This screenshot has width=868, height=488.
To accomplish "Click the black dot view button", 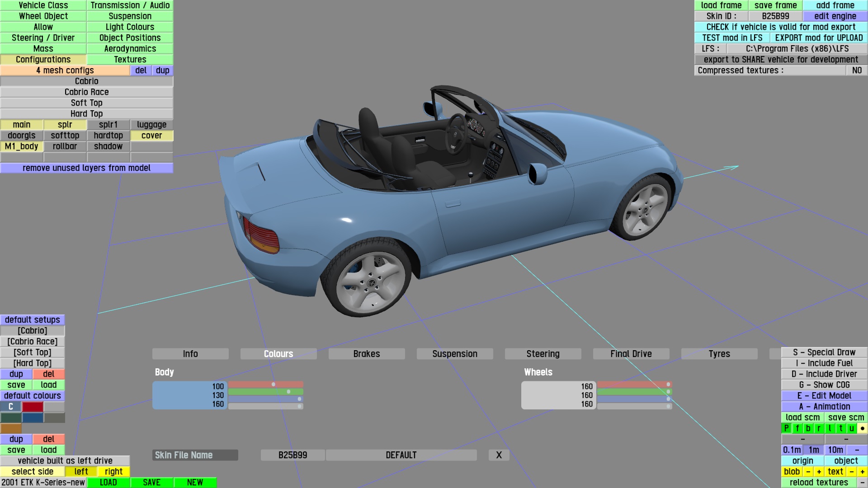I will (862, 428).
